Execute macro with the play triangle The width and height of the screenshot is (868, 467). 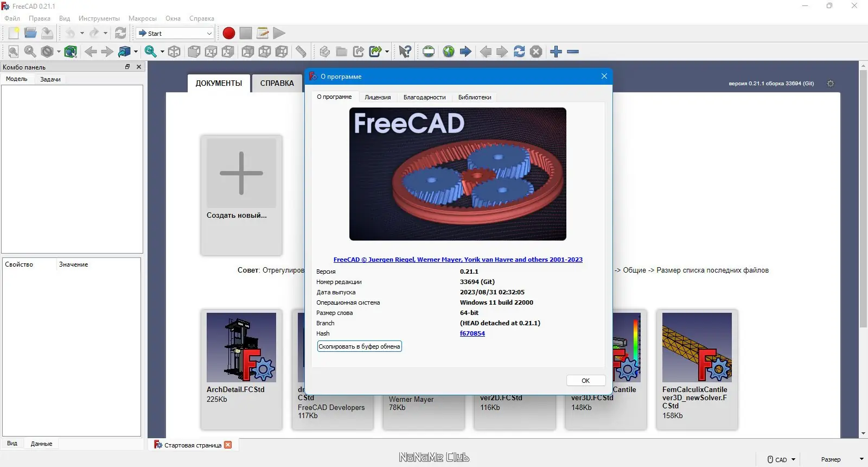[x=279, y=33]
